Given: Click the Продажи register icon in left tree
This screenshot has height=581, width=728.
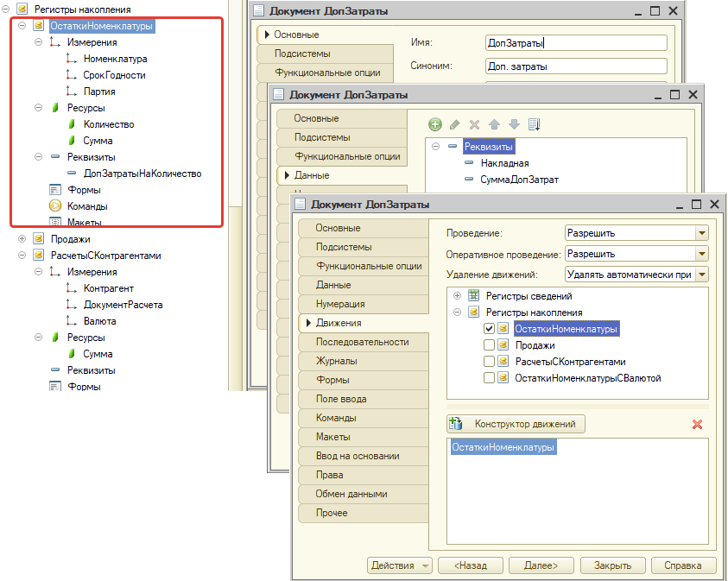Looking at the screenshot, I should tap(39, 239).
